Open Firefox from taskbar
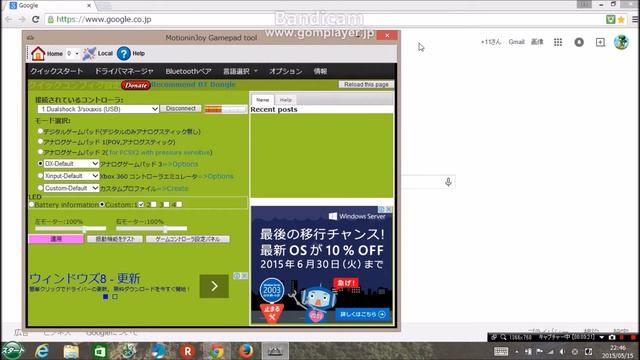Viewport: 640px width, 360px height. pos(246,351)
